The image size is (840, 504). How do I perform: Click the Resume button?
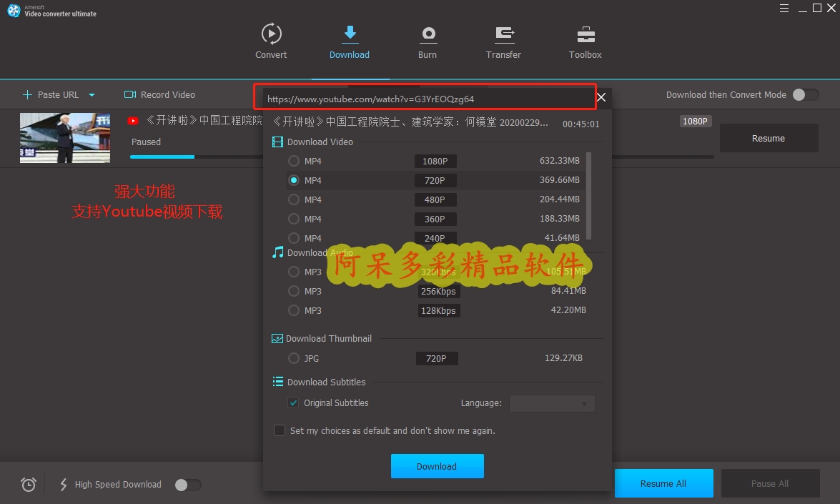pos(769,138)
